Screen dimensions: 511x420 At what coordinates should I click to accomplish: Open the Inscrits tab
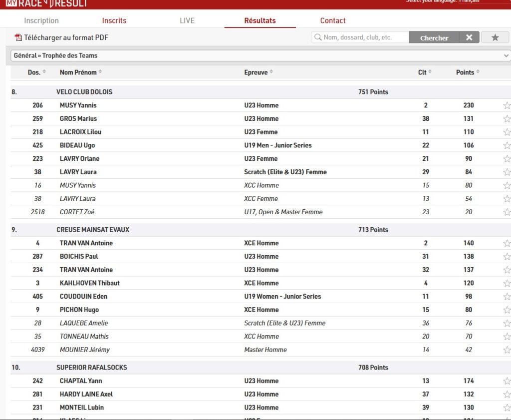pyautogui.click(x=114, y=20)
